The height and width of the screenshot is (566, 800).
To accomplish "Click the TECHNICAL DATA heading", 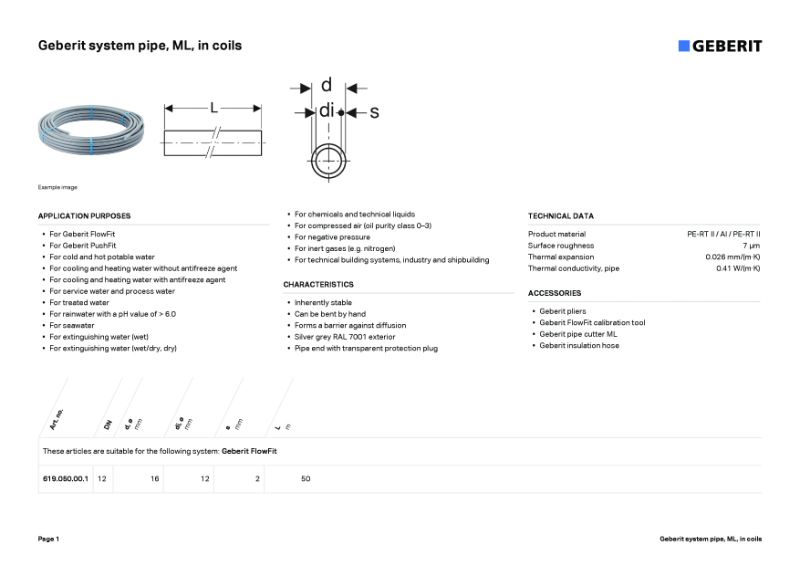I will pos(560,216).
